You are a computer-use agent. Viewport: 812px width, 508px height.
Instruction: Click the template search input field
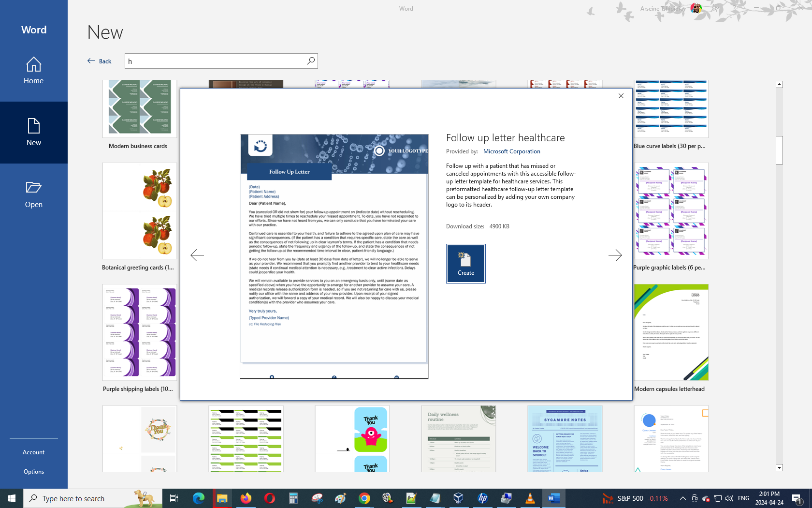(x=215, y=61)
